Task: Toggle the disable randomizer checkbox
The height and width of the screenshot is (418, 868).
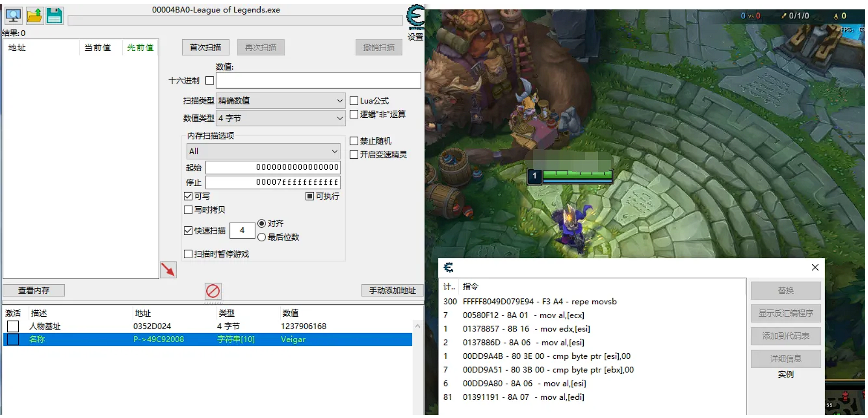Action: coord(354,141)
